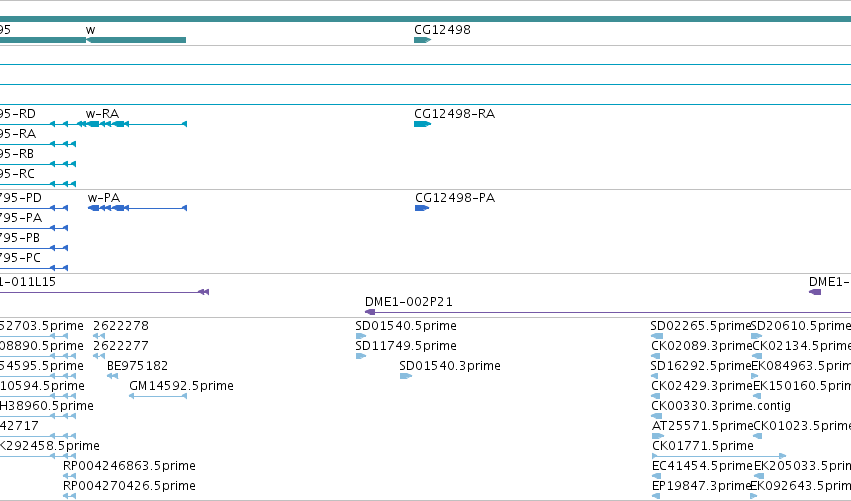851x501 pixels.
Task: Select the CG12498-RA transcript glyph
Action: 422,124
